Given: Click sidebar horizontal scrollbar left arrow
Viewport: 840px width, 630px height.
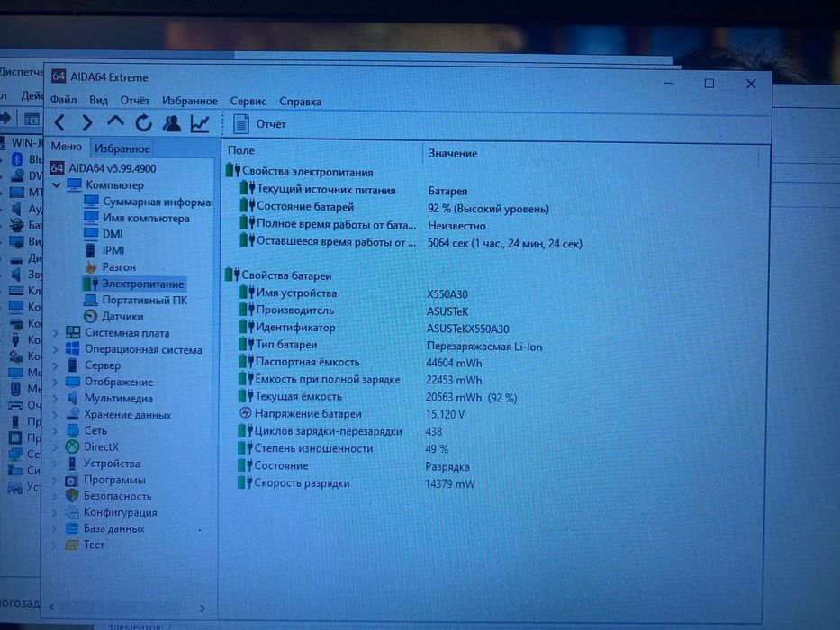Looking at the screenshot, I should click(51, 607).
